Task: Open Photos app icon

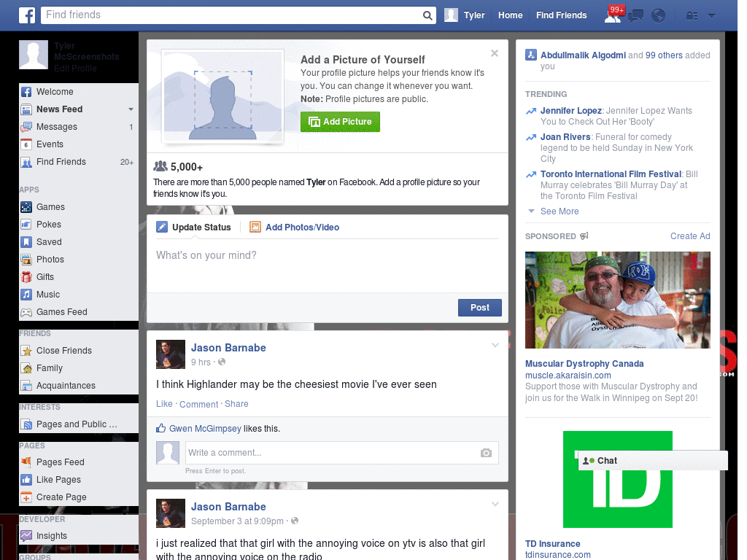Action: point(26,260)
